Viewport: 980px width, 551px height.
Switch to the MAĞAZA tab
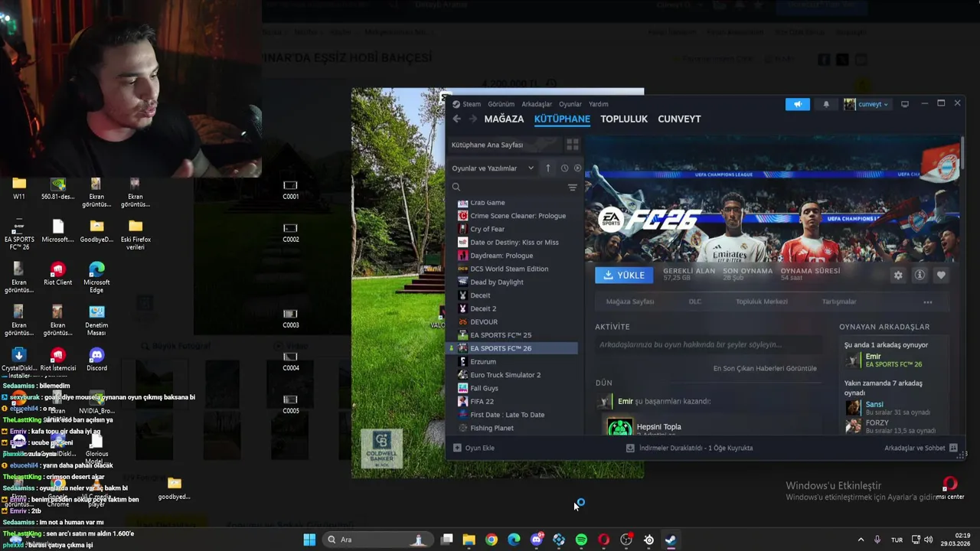504,119
